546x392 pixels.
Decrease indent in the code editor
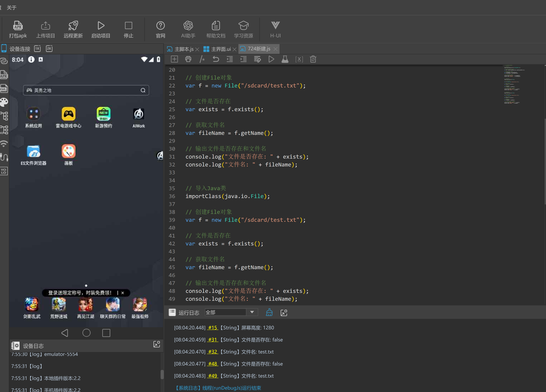(x=230, y=59)
